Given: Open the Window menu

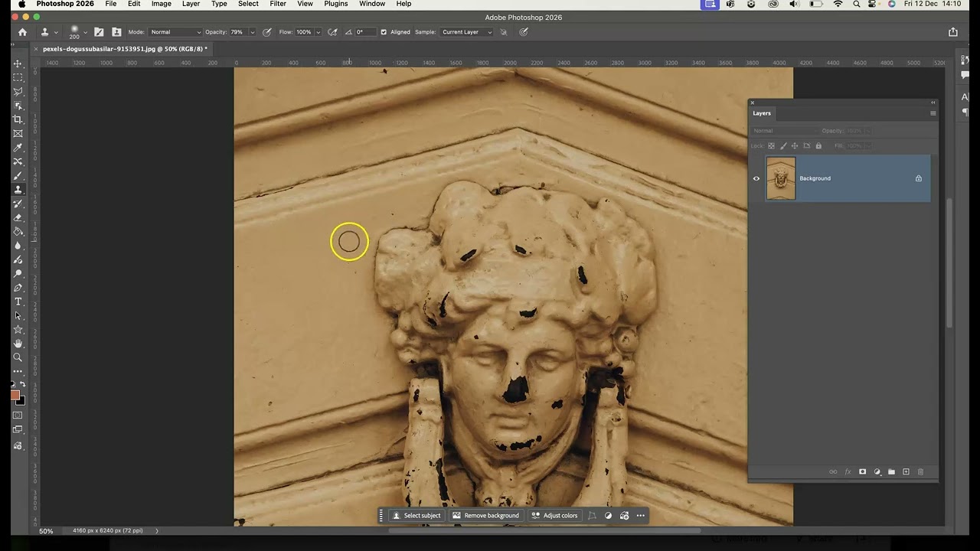Looking at the screenshot, I should 372,4.
